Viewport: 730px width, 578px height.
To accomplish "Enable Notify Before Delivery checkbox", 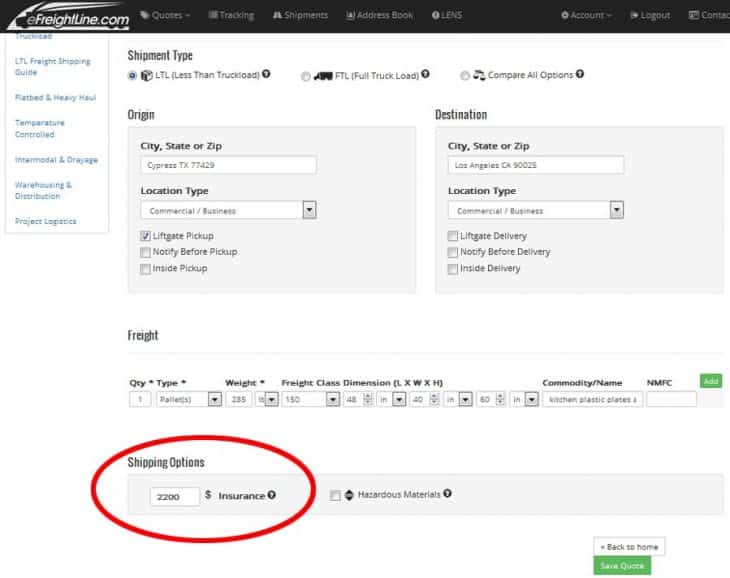I will click(453, 252).
